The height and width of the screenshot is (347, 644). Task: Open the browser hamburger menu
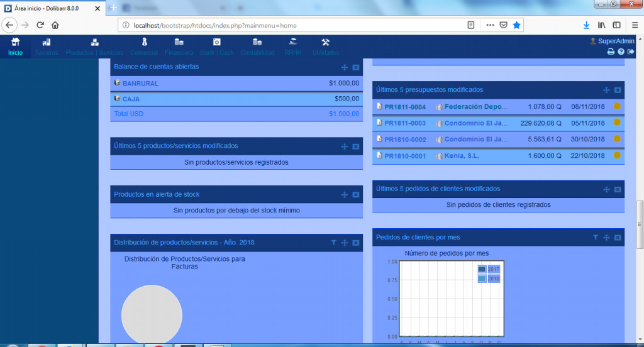[x=635, y=25]
